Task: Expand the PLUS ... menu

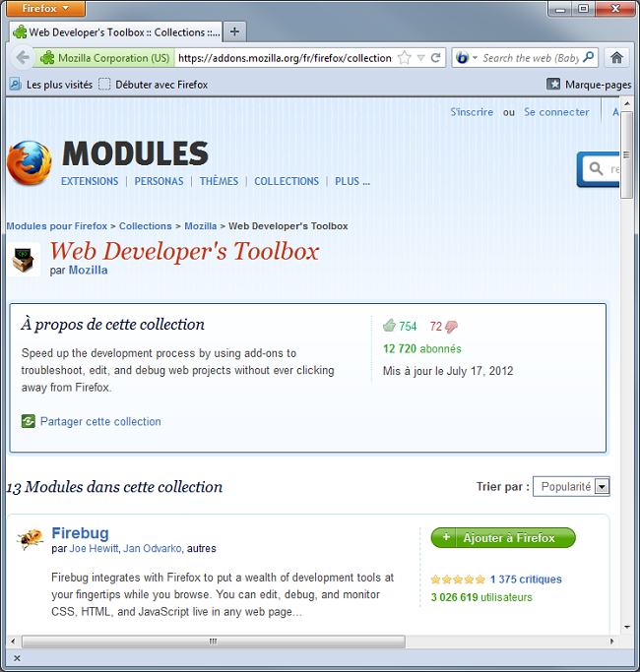Action: tap(352, 181)
